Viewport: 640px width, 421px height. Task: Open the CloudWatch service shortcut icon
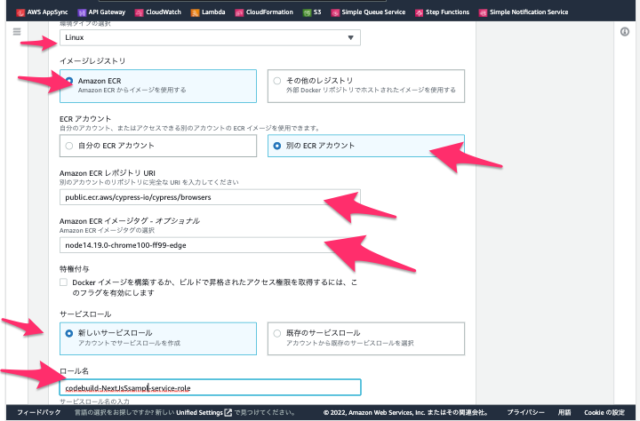tap(139, 13)
